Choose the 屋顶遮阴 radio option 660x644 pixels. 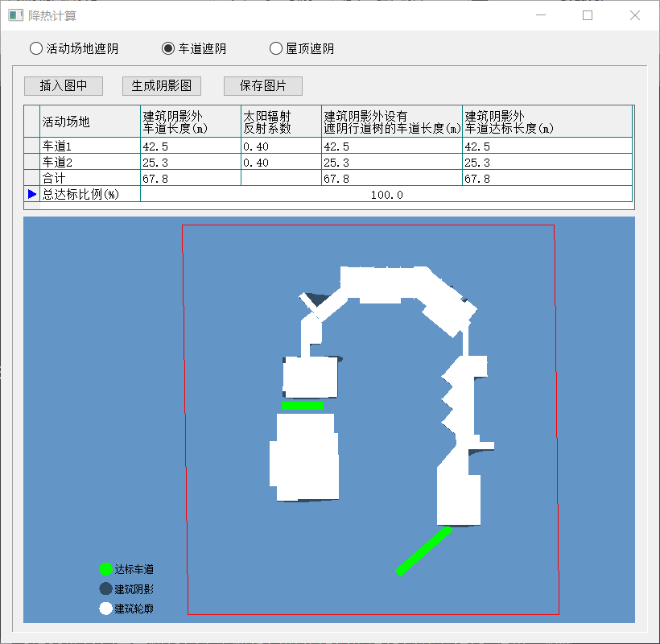point(276,48)
